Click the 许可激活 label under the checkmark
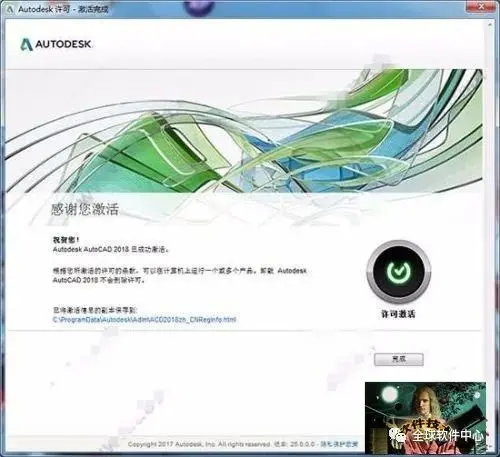The height and width of the screenshot is (457, 500). click(x=398, y=314)
